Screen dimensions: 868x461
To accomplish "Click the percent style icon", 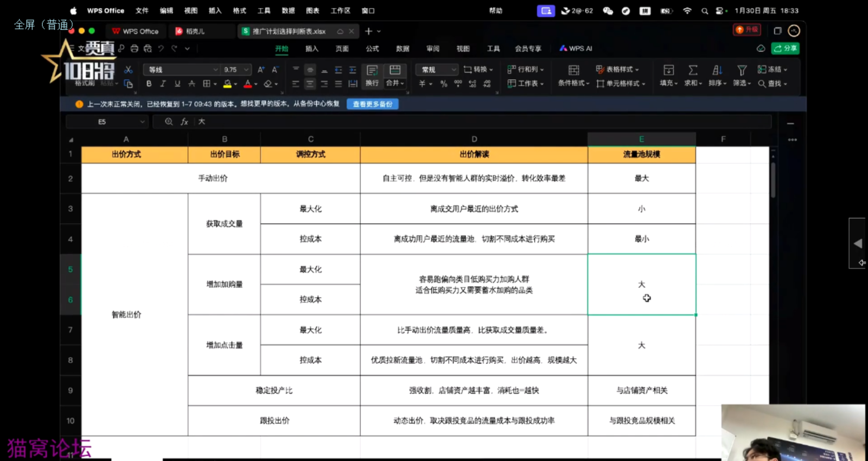I will coord(444,84).
